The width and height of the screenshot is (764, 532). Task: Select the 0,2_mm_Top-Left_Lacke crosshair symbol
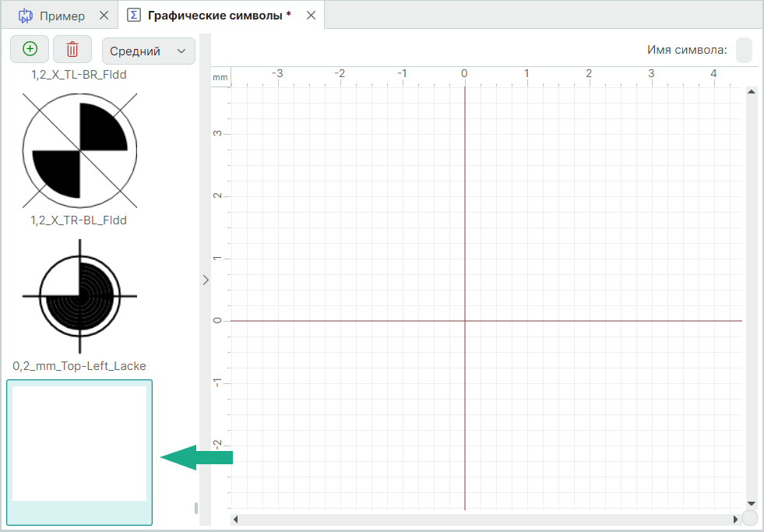[x=79, y=296]
